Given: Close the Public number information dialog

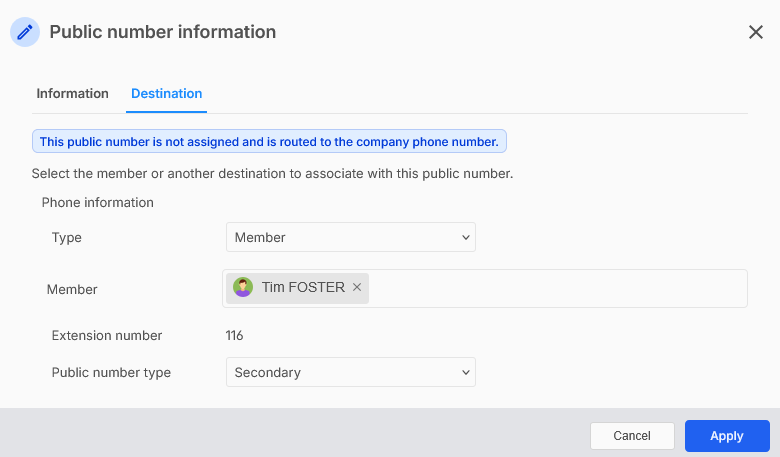Looking at the screenshot, I should (x=756, y=32).
